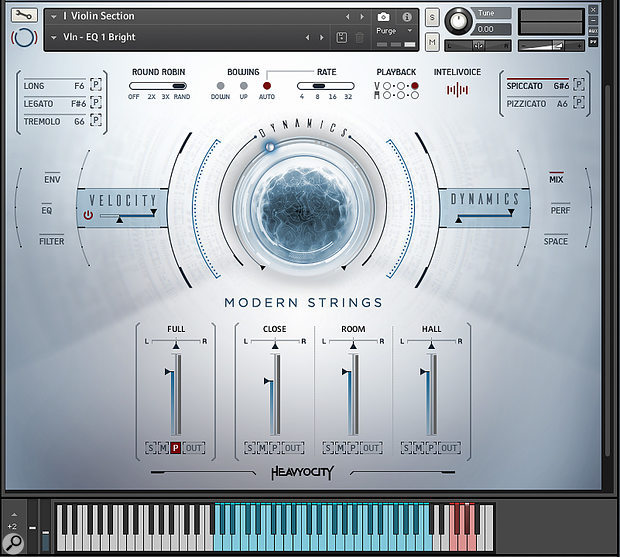Expand the I Violin Section instrument dropdown
Viewport: 620px width, 557px height.
(53, 17)
